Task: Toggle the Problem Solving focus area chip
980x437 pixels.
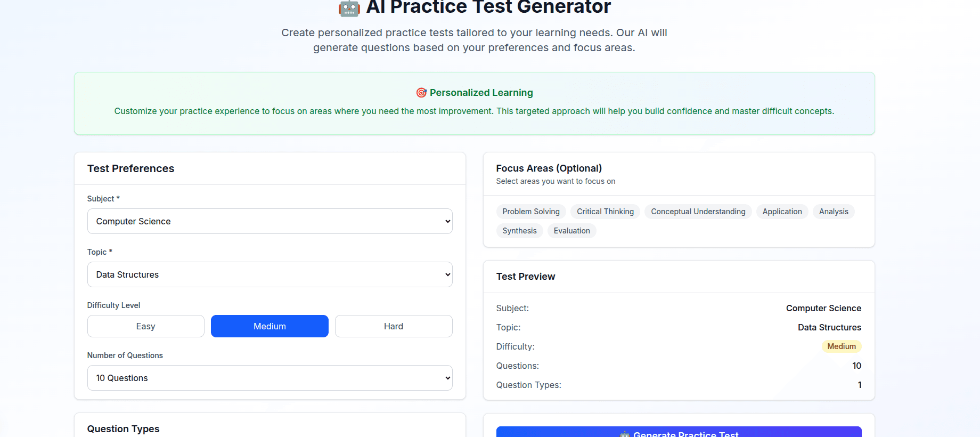Action: [x=531, y=212]
